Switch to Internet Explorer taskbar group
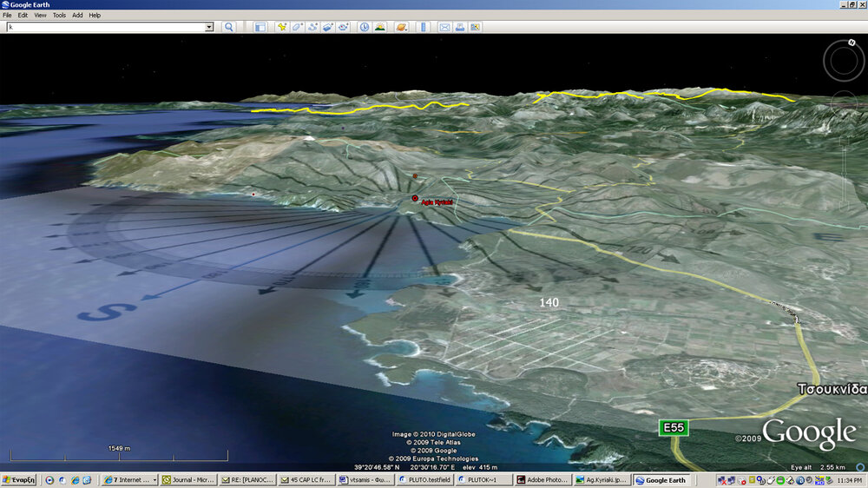Image resolution: width=868 pixels, height=488 pixels. tap(130, 480)
